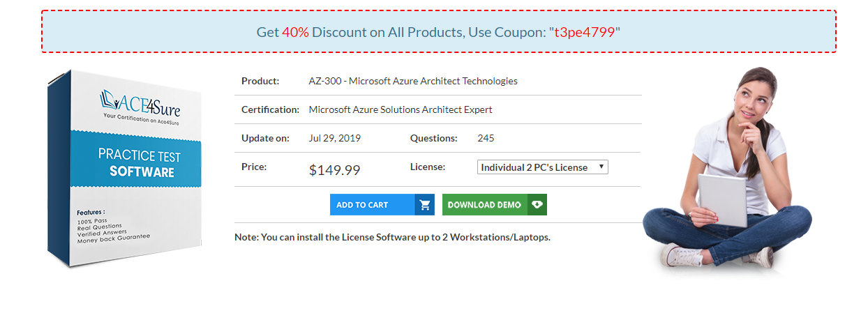Click the $149.99 price value
The height and width of the screenshot is (313, 868).
click(x=335, y=169)
